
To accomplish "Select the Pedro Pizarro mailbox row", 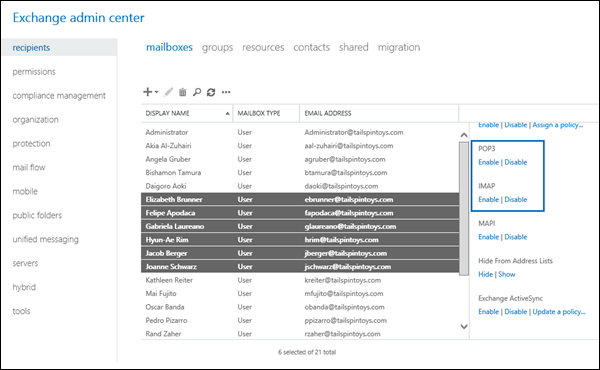I will point(300,320).
